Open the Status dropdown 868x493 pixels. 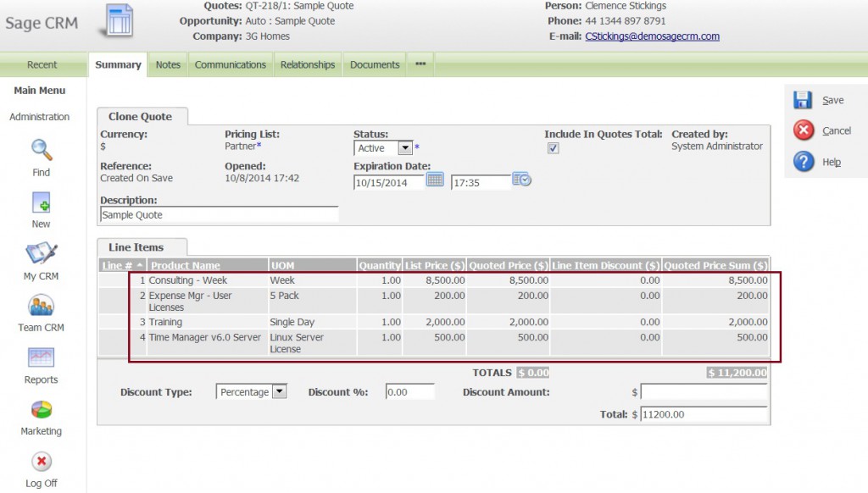pos(383,147)
